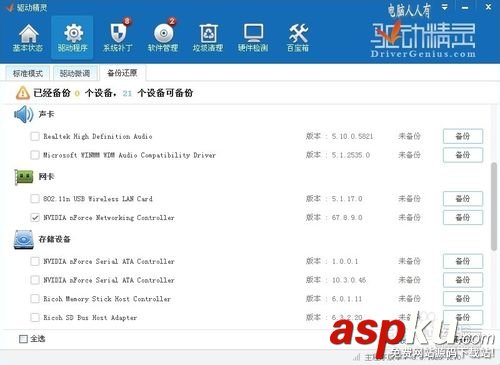Switch to the 驱动微调 tab
This screenshot has height=365, width=500.
coord(75,73)
